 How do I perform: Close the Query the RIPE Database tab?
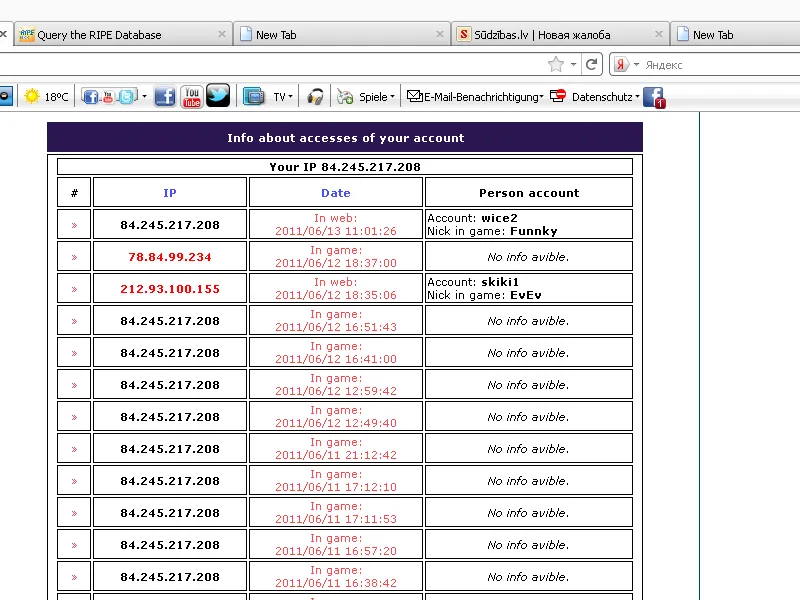point(222,34)
